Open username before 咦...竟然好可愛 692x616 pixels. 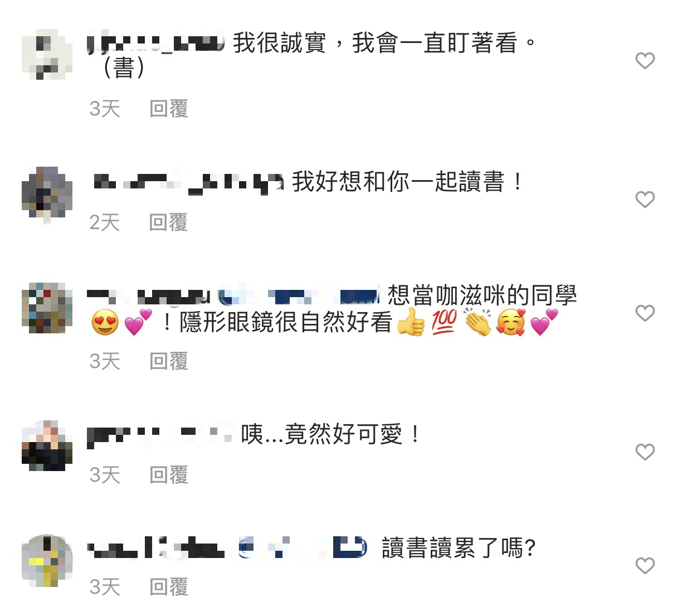(160, 435)
